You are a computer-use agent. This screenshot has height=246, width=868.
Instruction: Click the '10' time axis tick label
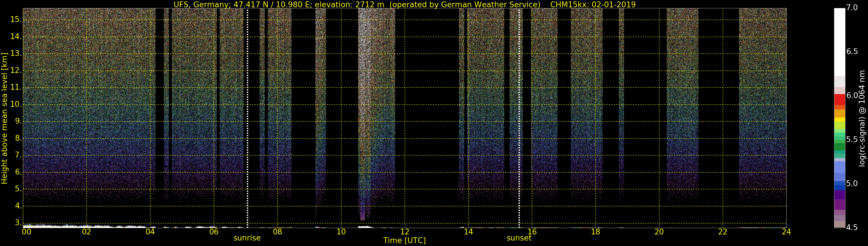tap(341, 232)
